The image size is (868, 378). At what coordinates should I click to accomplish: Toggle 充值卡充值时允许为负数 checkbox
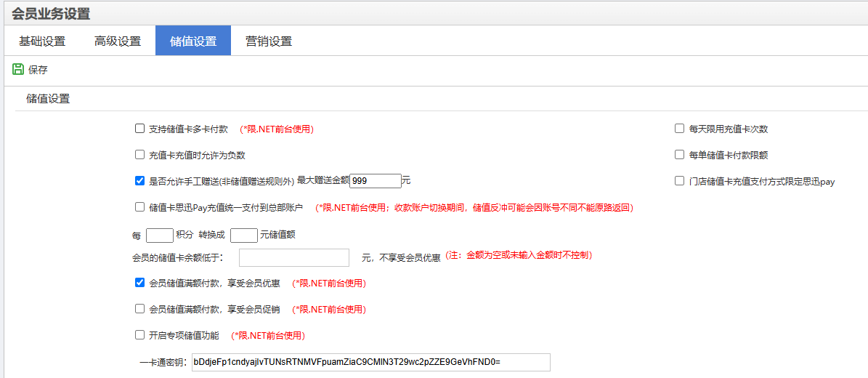point(140,155)
